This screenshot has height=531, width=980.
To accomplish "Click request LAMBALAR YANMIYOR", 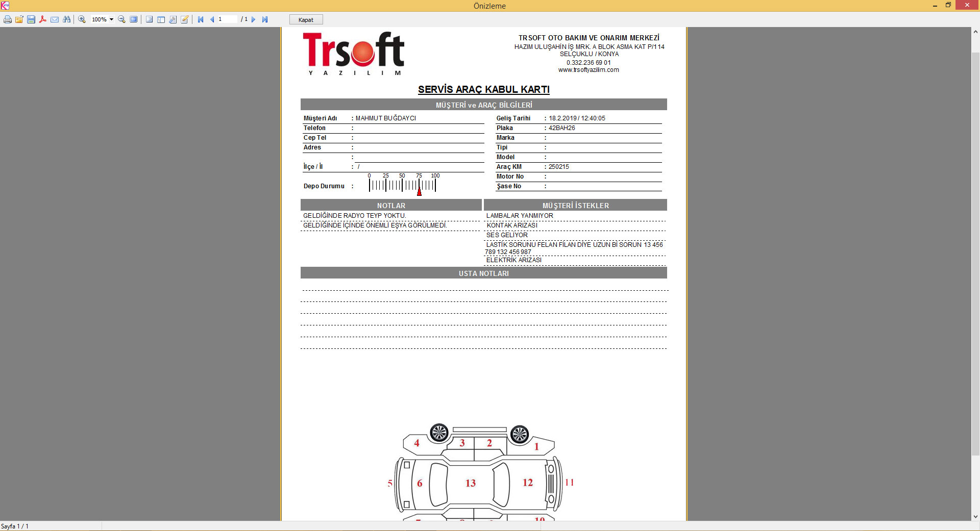I will [x=520, y=216].
